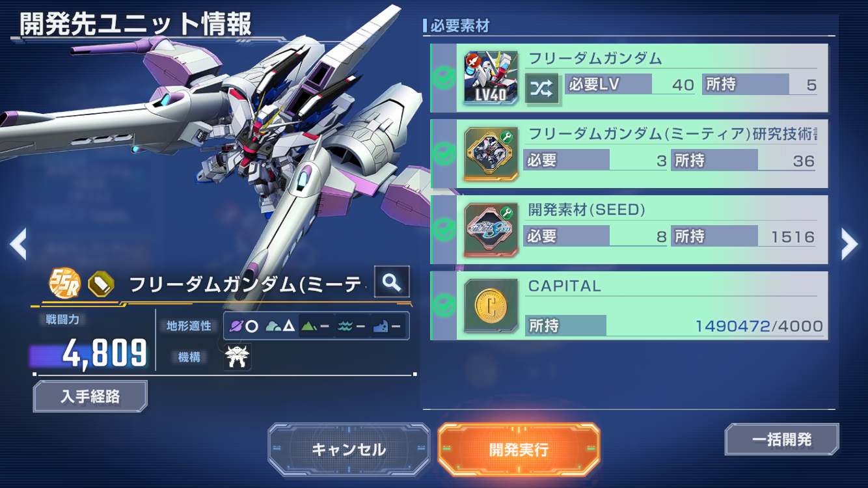The image size is (868, 488).
Task: Open the ミーティア研究技術 blueprint material icon
Action: 491,154
